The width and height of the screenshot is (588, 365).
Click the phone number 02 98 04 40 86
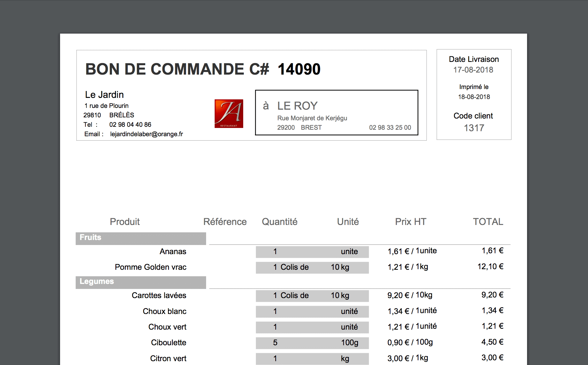130,124
